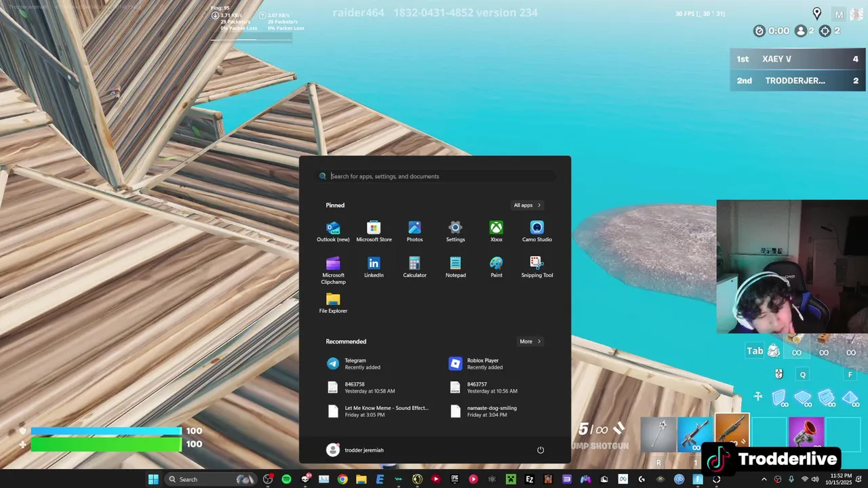This screenshot has height=488, width=868.
Task: Click the Fortnite taskbar icon
Action: click(698, 479)
